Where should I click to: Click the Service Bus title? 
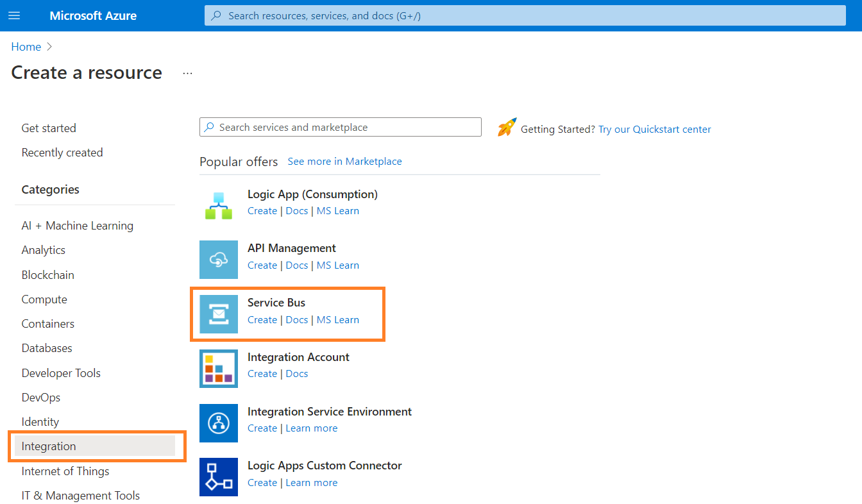(276, 303)
